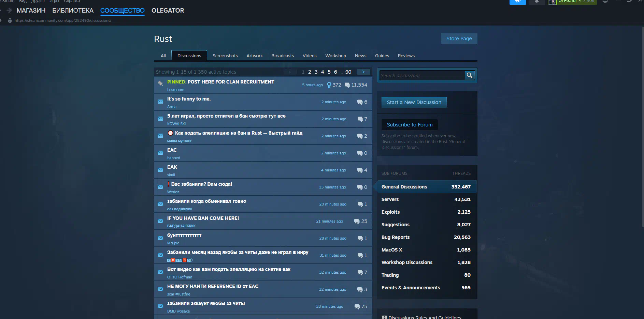The width and height of the screenshot is (644, 319).
Task: Open the Reviews tab
Action: (x=406, y=56)
